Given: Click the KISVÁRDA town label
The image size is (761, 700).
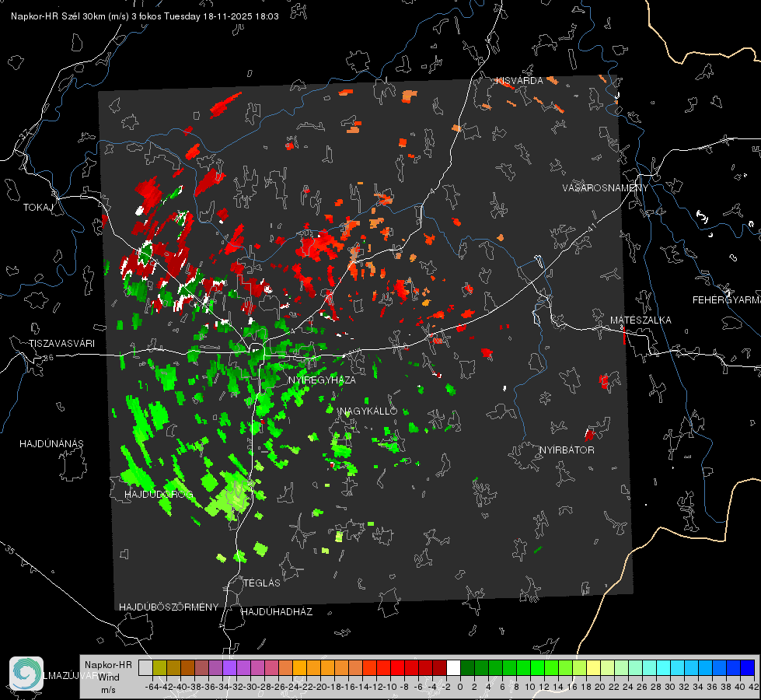Looking at the screenshot, I should [519, 81].
